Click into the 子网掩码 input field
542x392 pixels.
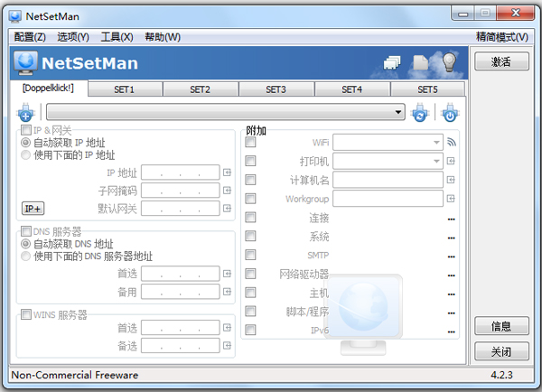181,190
